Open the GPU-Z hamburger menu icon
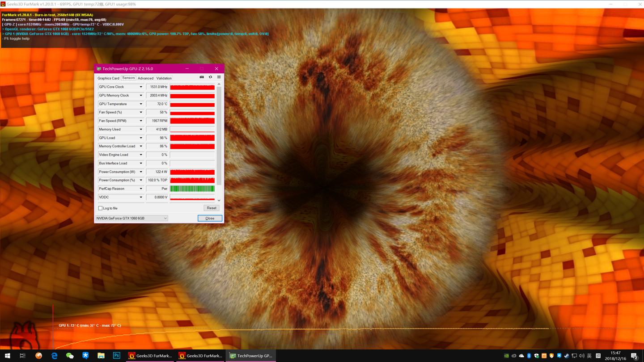644x362 pixels. coord(219,77)
